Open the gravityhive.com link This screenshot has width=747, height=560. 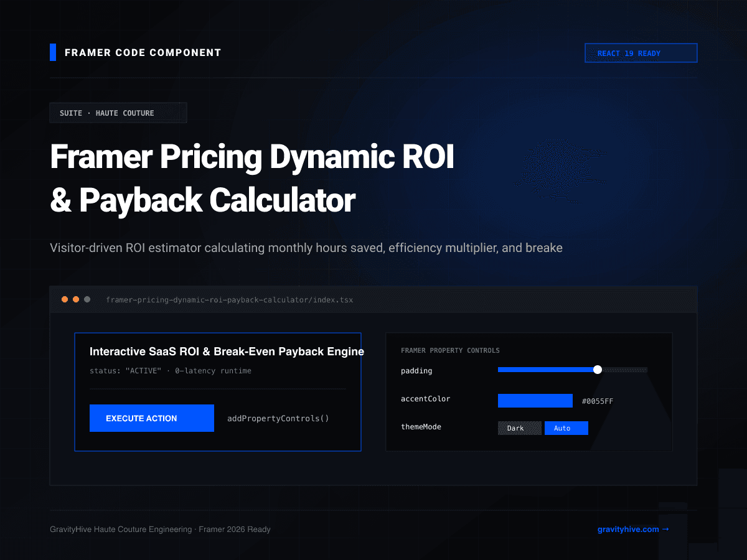click(633, 530)
